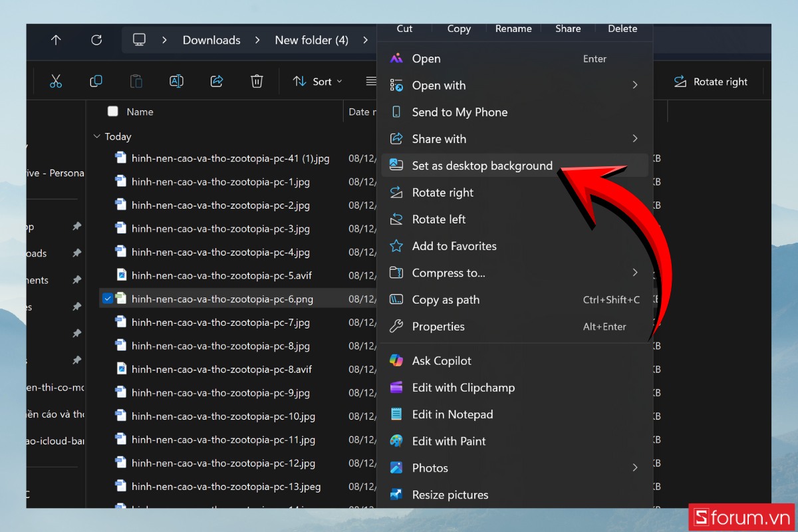Select Set as desktop background
The height and width of the screenshot is (532, 798).
point(481,166)
